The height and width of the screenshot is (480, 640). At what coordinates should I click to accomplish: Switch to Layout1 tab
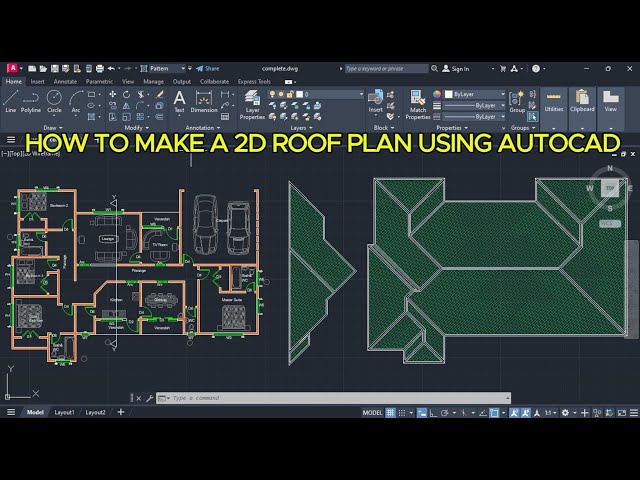tap(64, 412)
